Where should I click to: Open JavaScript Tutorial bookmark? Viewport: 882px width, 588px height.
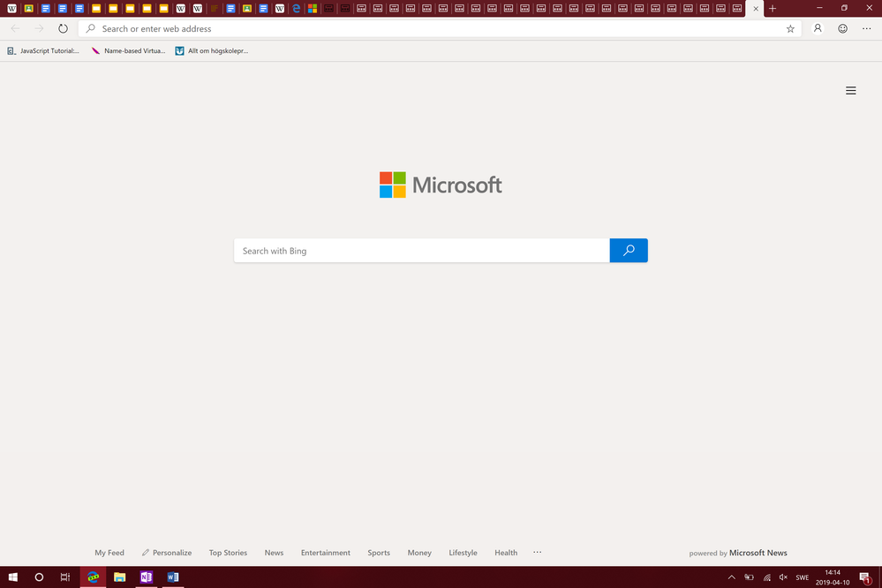[x=43, y=50]
